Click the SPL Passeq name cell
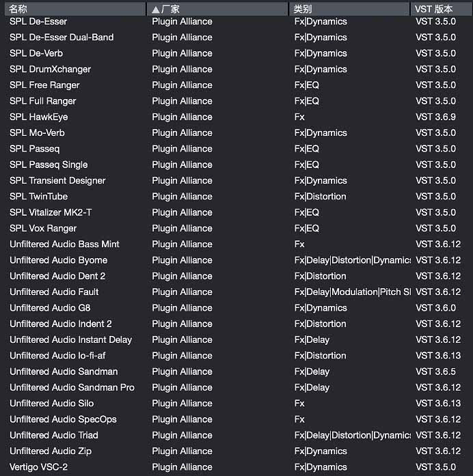 pos(35,149)
